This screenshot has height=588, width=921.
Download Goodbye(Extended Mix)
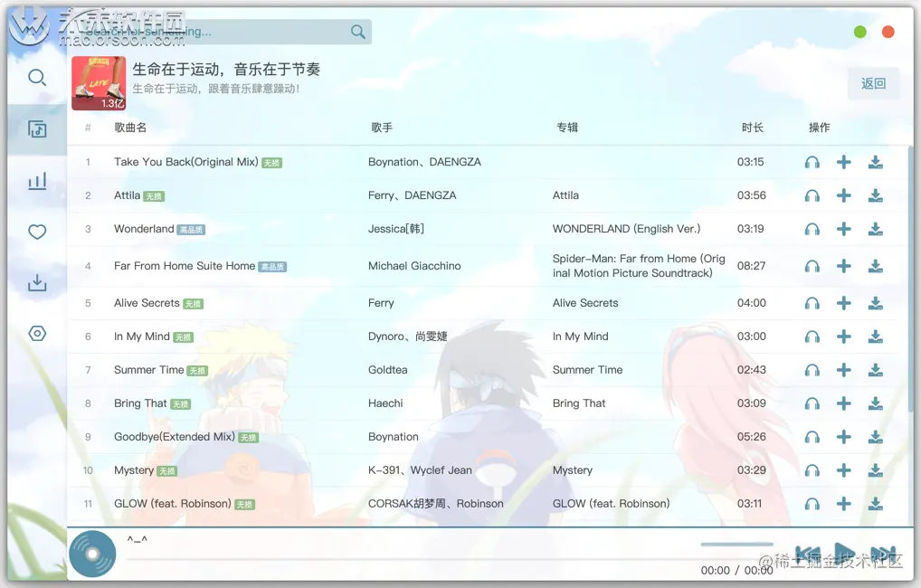pos(875,437)
